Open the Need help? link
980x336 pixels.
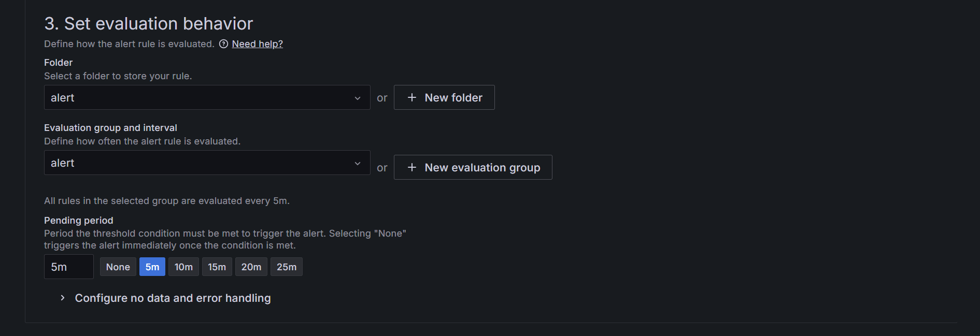257,44
